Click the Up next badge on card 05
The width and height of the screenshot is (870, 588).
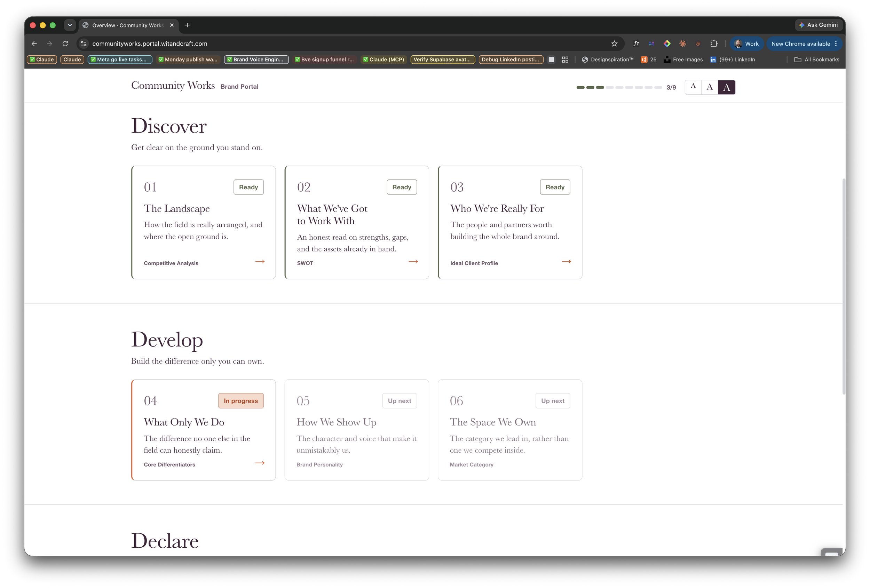point(400,401)
